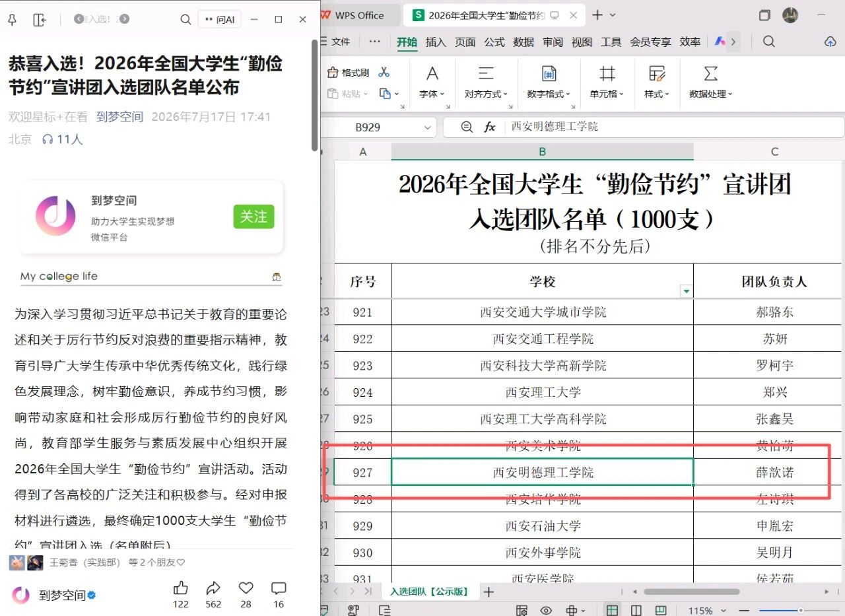Click the scissors cut icon
Viewport: 845px width, 616px height.
[384, 73]
